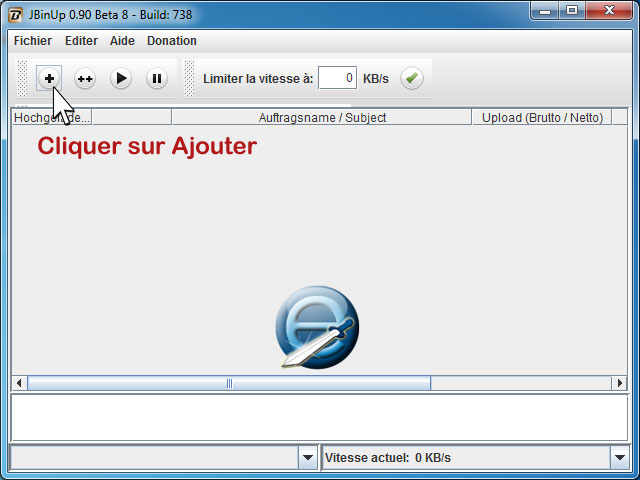Image resolution: width=640 pixels, height=480 pixels.
Task: Click the horizontal scrollbar thumb
Action: (x=229, y=383)
